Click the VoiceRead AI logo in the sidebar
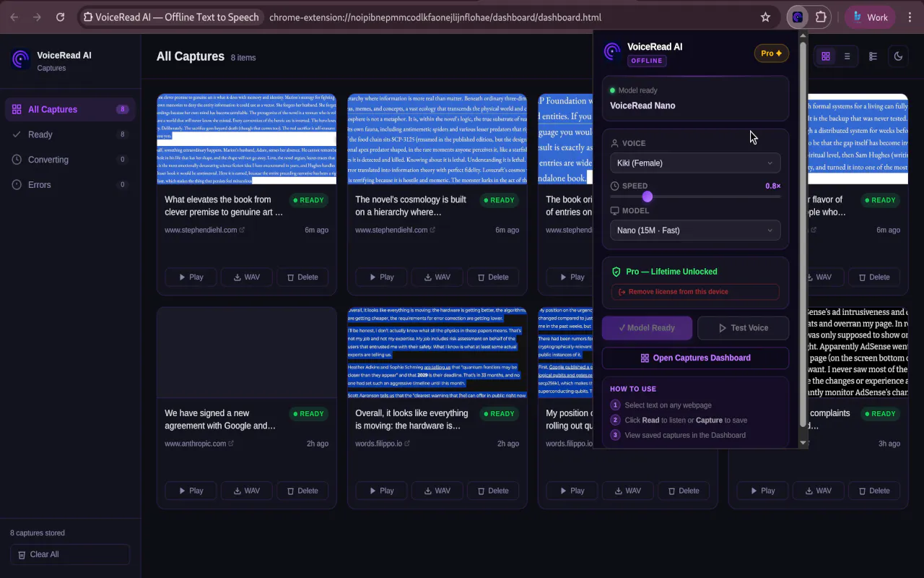 21,59
